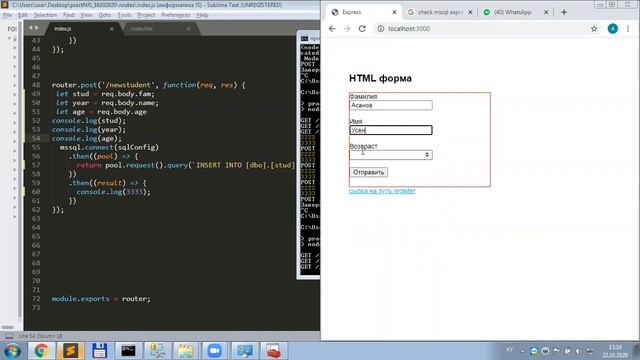Viewport: 640px width, 360px height.
Task: Switch to the Express browser tab
Action: [363, 12]
